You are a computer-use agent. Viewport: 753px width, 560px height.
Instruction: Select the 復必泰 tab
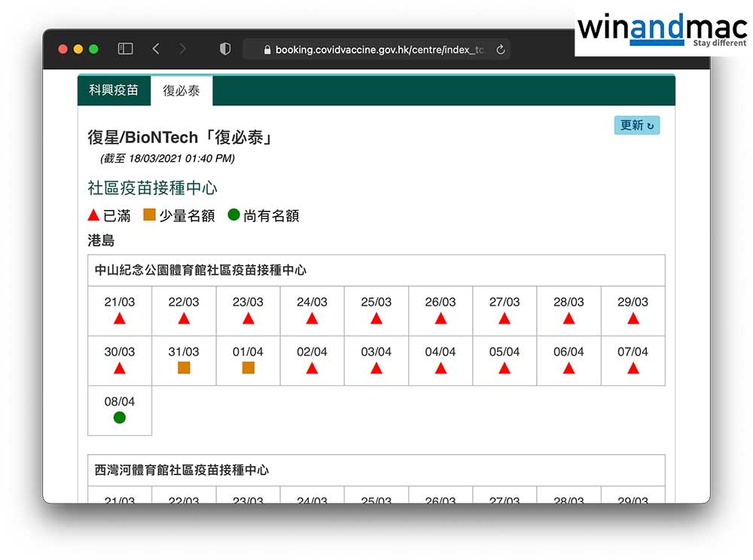(x=181, y=91)
